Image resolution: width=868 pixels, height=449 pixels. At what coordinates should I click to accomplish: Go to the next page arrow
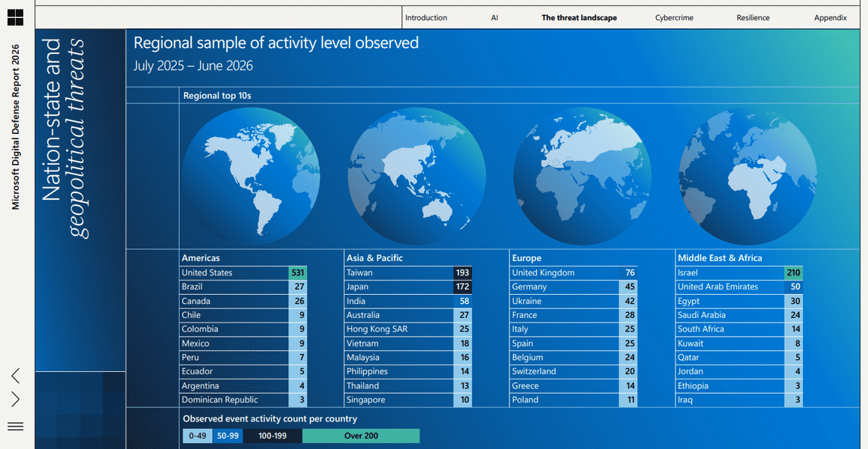click(16, 399)
